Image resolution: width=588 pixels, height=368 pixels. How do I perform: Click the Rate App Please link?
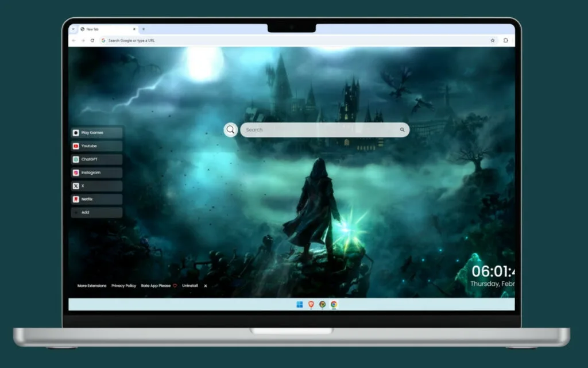pyautogui.click(x=158, y=286)
